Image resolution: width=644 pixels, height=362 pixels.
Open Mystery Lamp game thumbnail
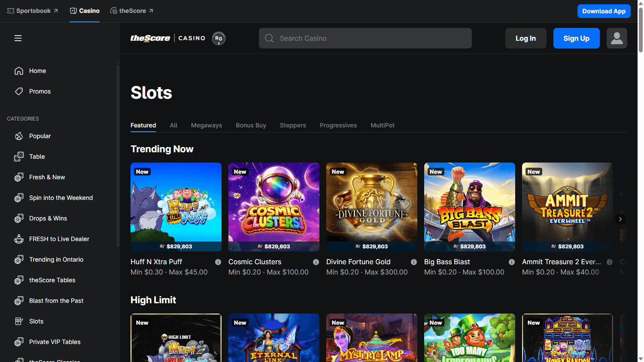point(372,338)
